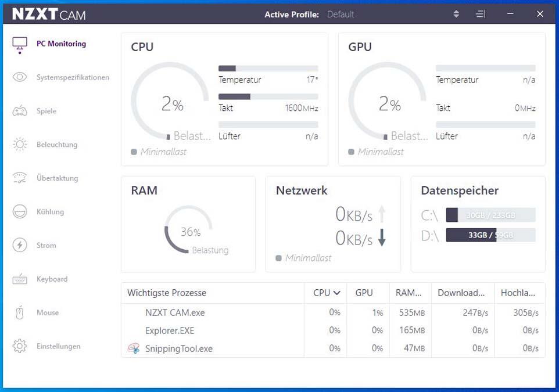Open the Strom sidebar link
559x392 pixels.
pyautogui.click(x=46, y=245)
